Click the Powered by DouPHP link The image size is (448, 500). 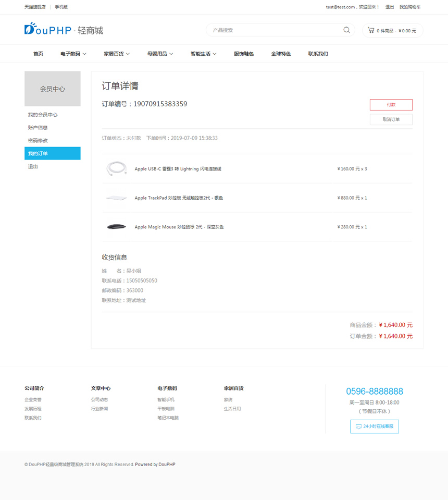(x=155, y=464)
